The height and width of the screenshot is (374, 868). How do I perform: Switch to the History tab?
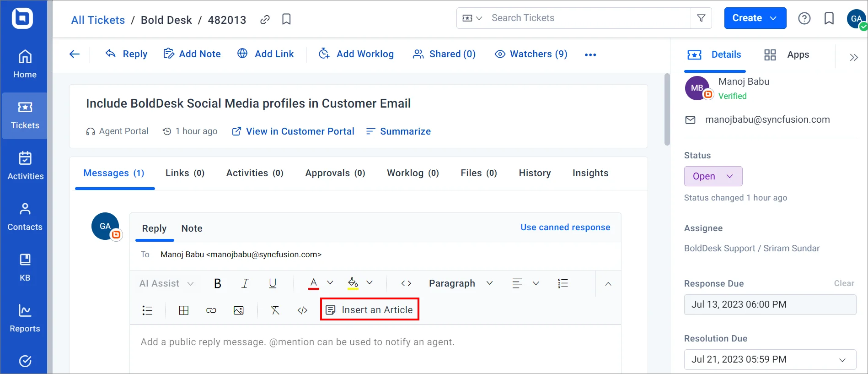535,173
